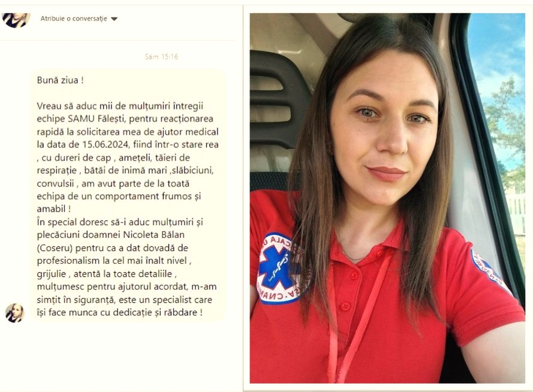Select the Sâm 15:16 timestamp
533x392 pixels.
coord(161,57)
